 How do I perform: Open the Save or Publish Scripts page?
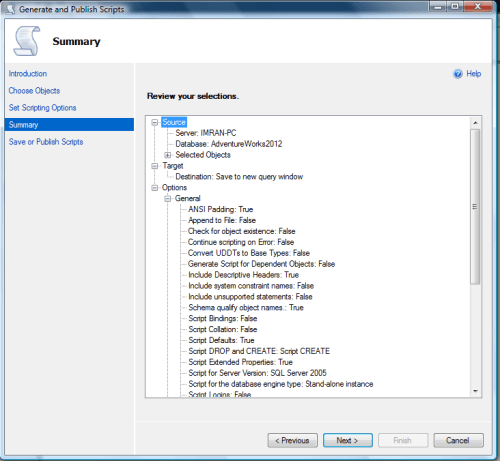46,142
